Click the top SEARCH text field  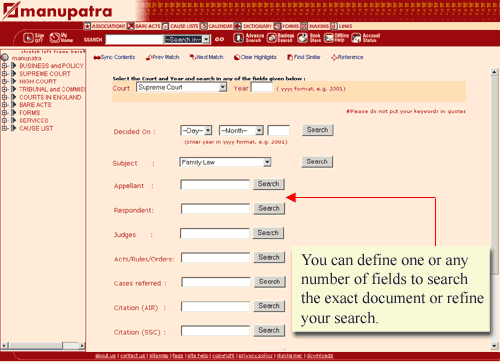click(x=135, y=39)
